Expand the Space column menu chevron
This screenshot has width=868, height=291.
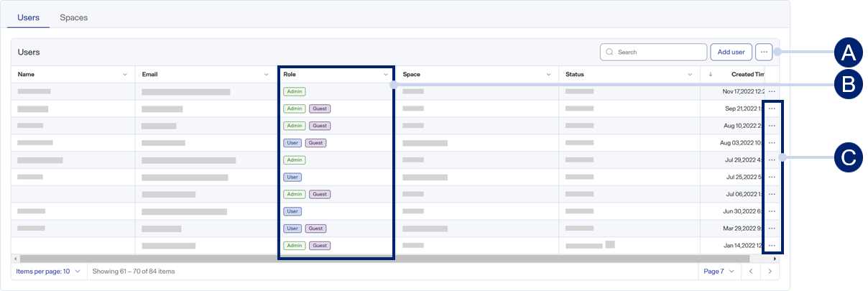coord(549,75)
